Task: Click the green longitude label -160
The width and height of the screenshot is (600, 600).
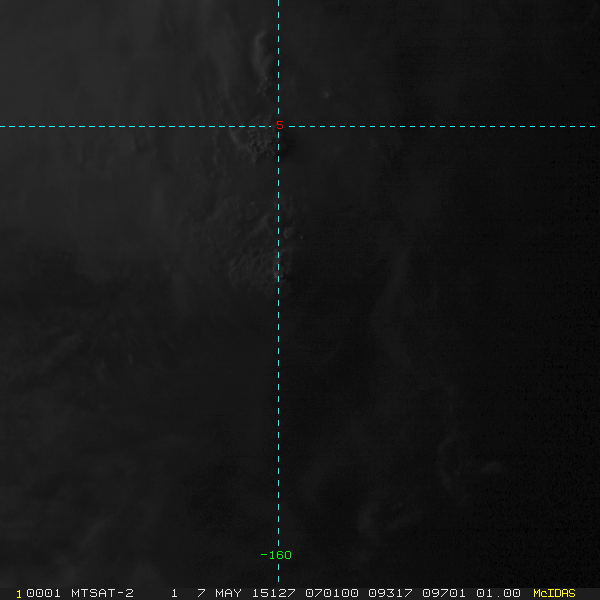Action: click(276, 555)
